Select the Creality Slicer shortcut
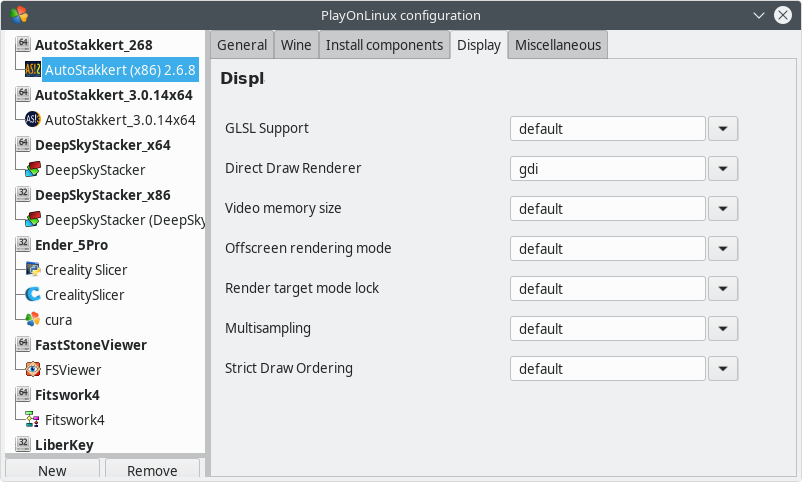Screen dimensions: 802x482 click(86, 270)
